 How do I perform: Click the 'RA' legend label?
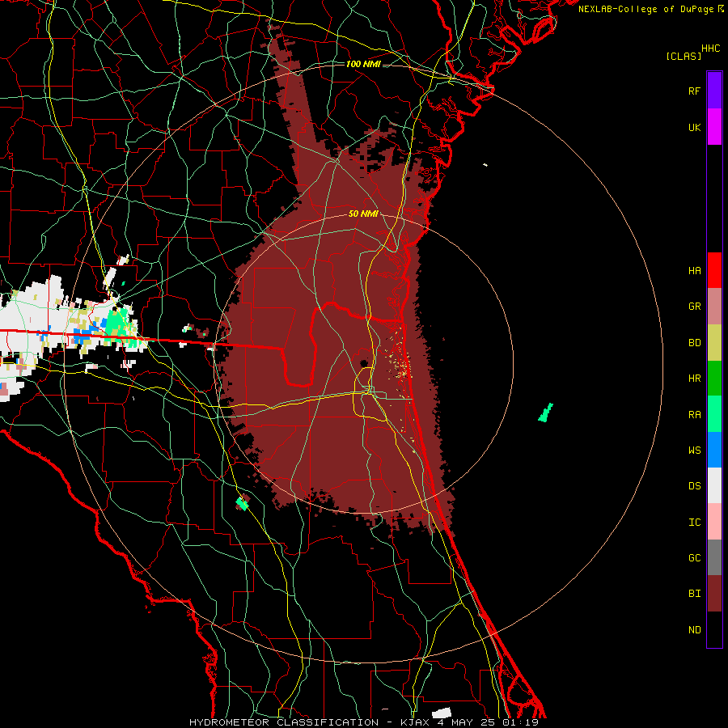[694, 415]
